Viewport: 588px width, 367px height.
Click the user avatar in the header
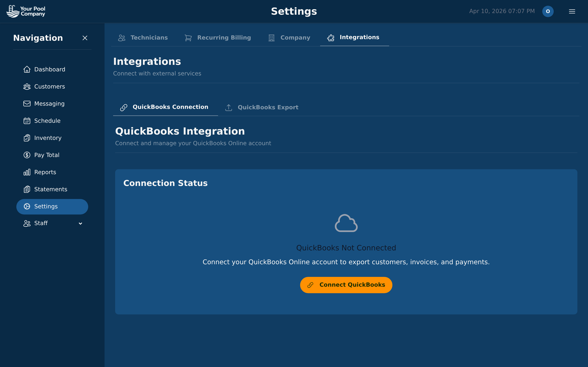pos(548,11)
